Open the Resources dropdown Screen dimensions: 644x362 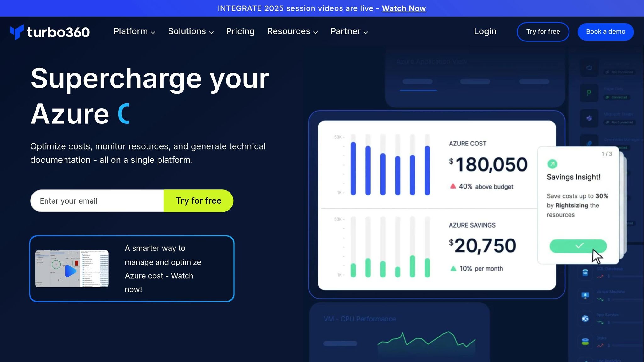pos(292,31)
